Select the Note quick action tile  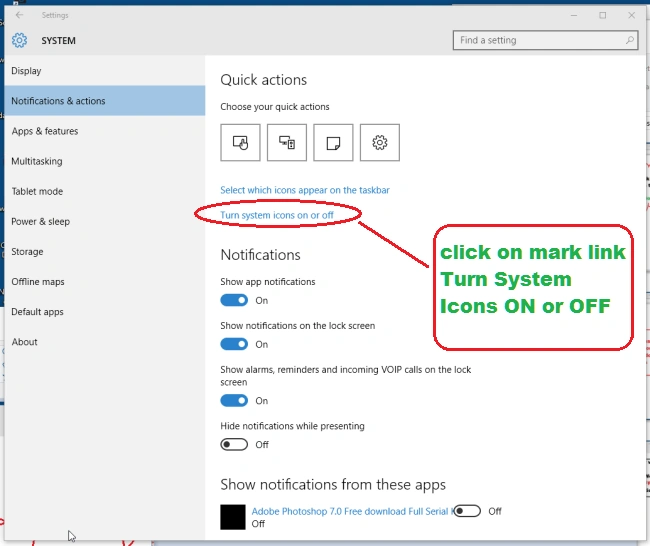pos(333,142)
